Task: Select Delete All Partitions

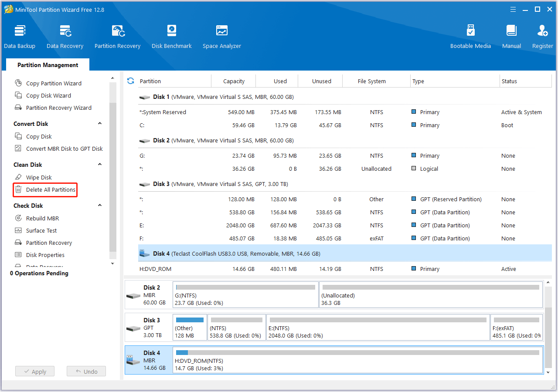Action: pos(51,189)
